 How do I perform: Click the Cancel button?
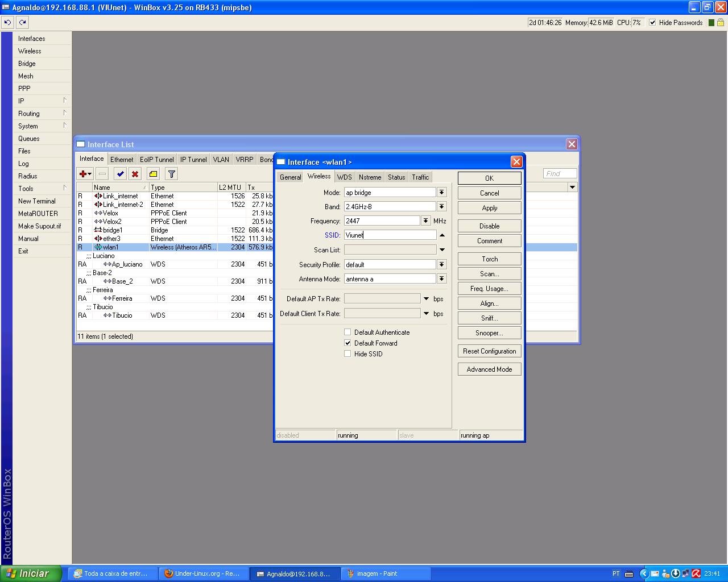tap(489, 193)
